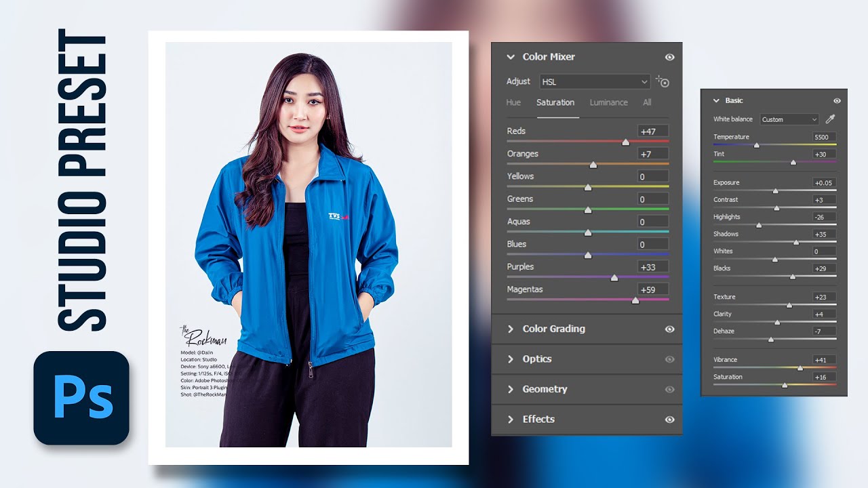
Task: Select the Saturation tab in Color Mixer
Action: click(x=555, y=102)
